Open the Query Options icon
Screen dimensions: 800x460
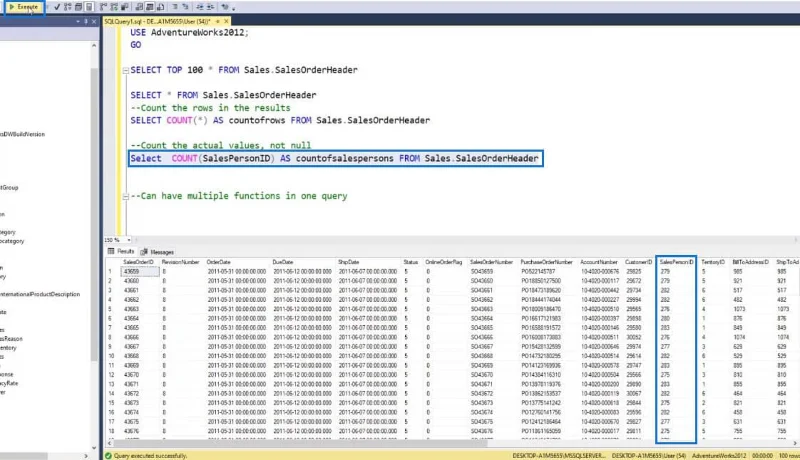(78, 7)
